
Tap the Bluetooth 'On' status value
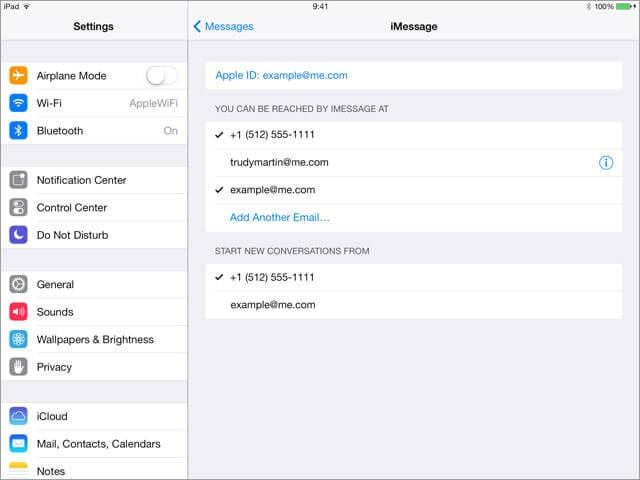(171, 131)
